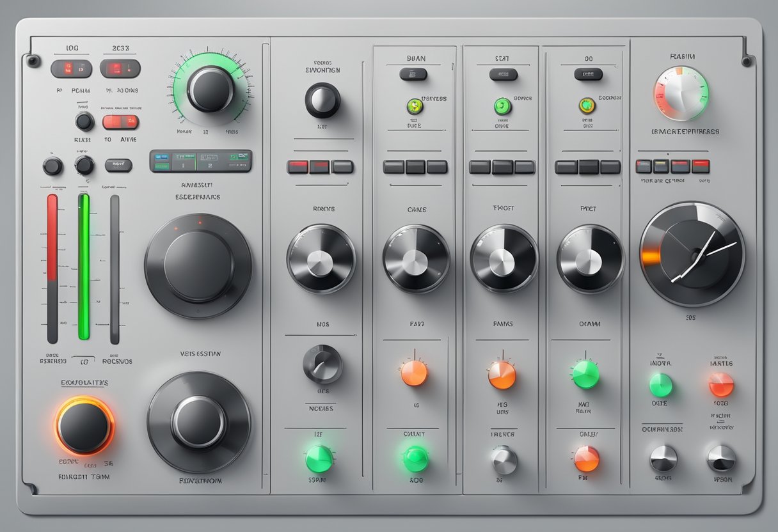Click the chrome knob labeled PRET
The image size is (778, 532).
(589, 258)
